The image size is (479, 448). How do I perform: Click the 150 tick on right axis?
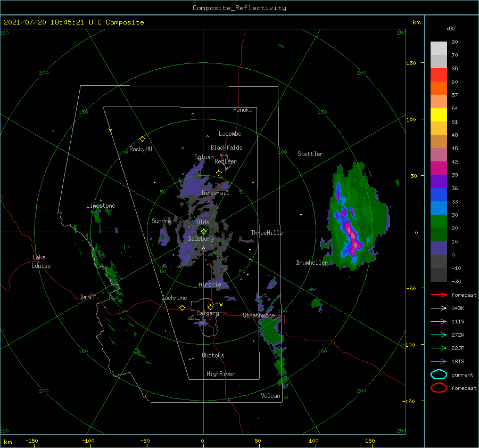(x=411, y=63)
